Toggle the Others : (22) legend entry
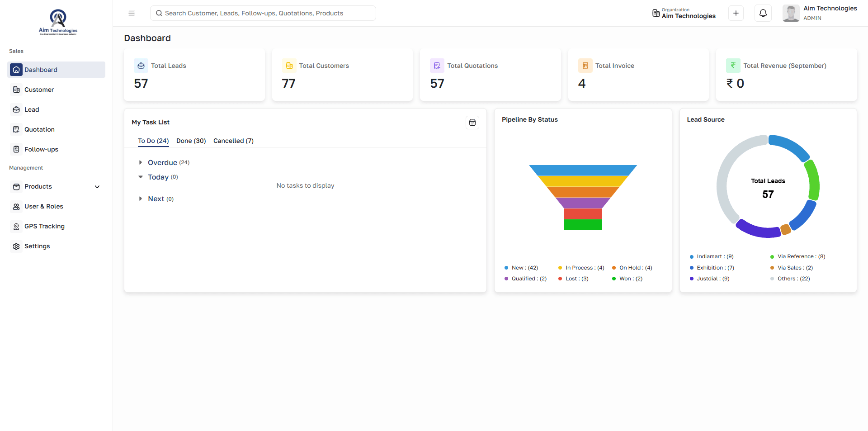868x431 pixels. [x=790, y=279]
